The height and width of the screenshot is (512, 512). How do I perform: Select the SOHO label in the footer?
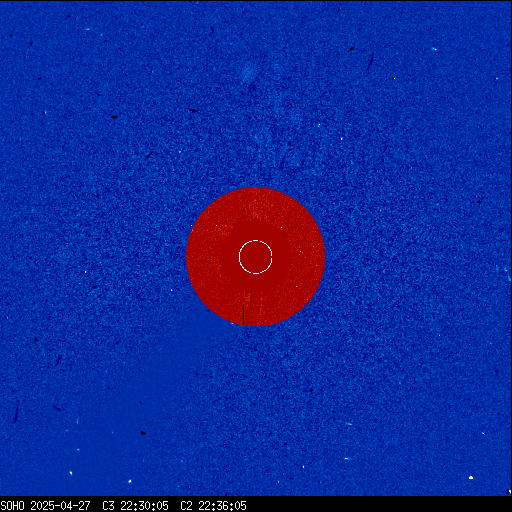[12, 506]
